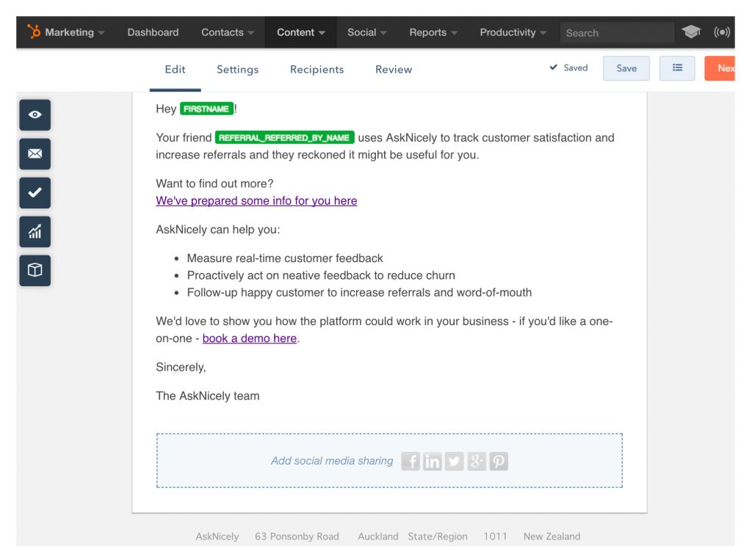Click the 'Add social media sharing' text
The height and width of the screenshot is (560, 752).
[x=332, y=461]
